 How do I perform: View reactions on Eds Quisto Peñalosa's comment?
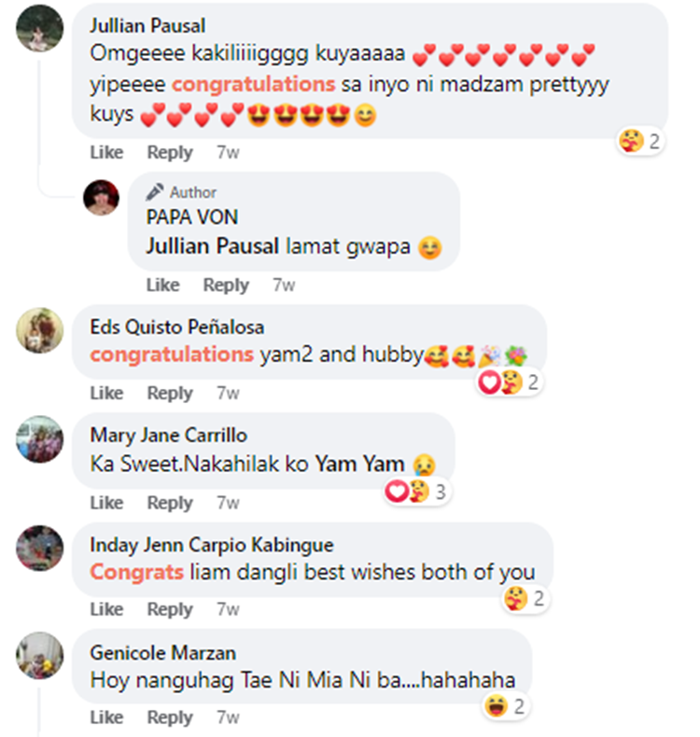[x=508, y=382]
